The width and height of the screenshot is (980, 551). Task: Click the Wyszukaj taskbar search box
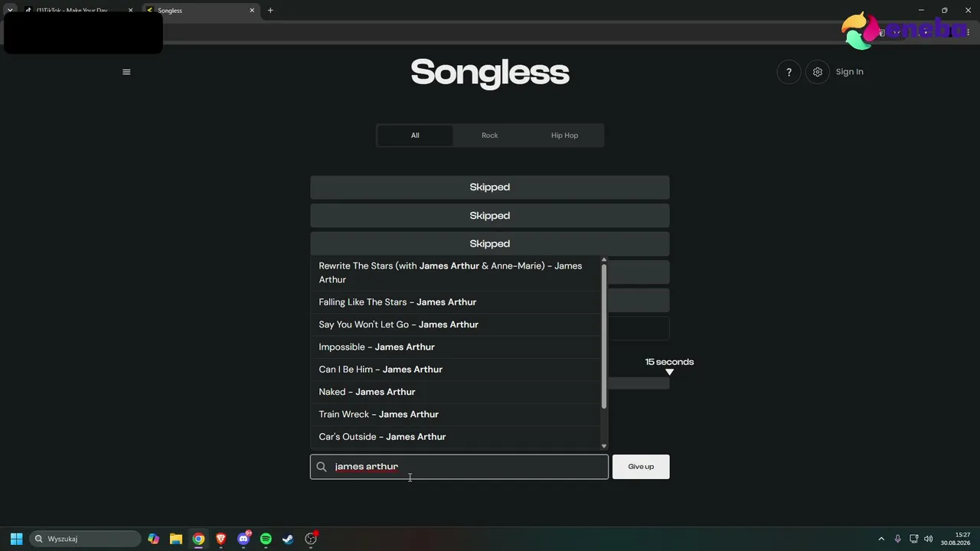[85, 539]
